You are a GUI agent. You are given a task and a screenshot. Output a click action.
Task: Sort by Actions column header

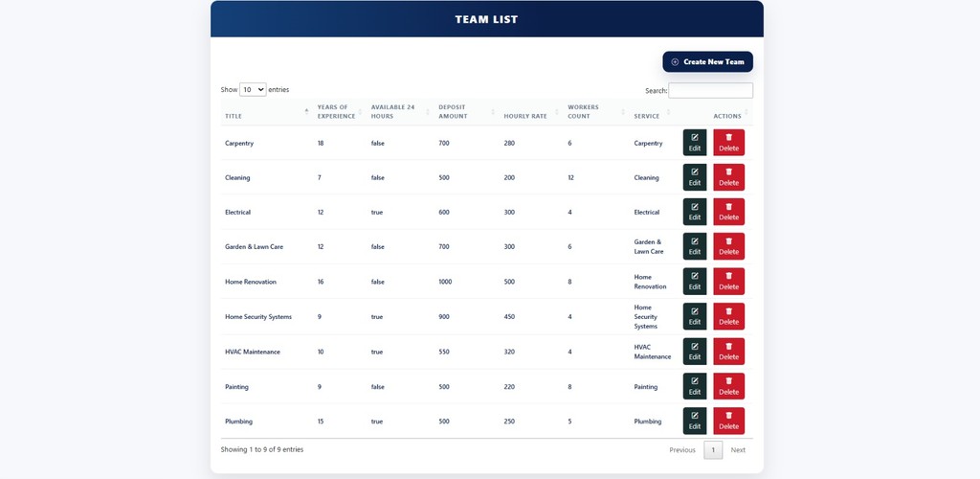714,112
